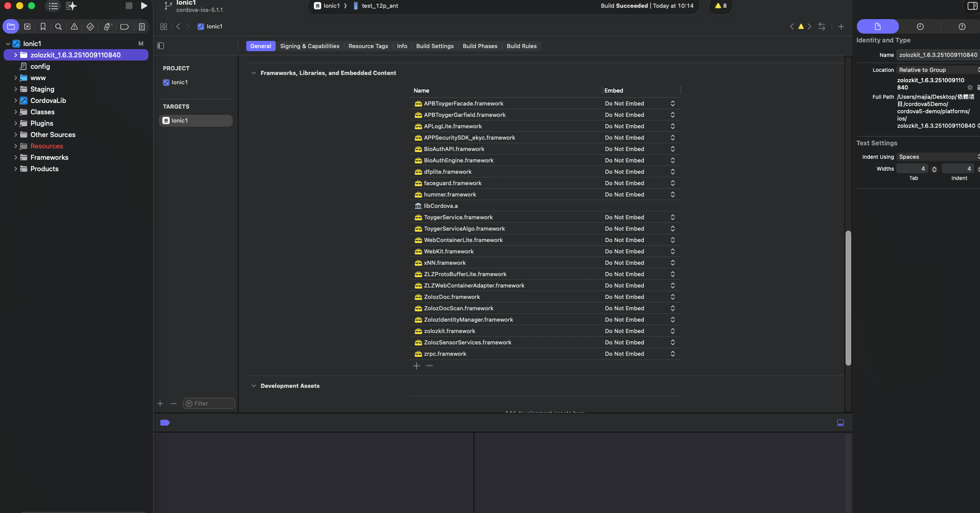The image size is (980, 513).
Task: Toggle the right inspector panel
Action: click(972, 6)
